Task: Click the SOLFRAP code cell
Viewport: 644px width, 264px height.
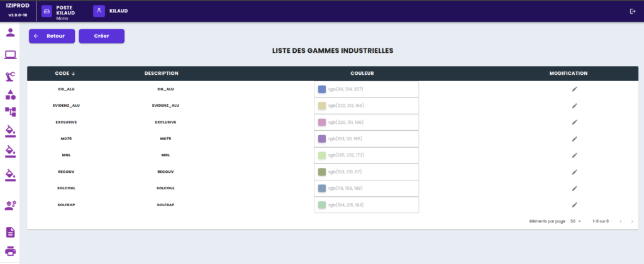Action: click(x=66, y=204)
